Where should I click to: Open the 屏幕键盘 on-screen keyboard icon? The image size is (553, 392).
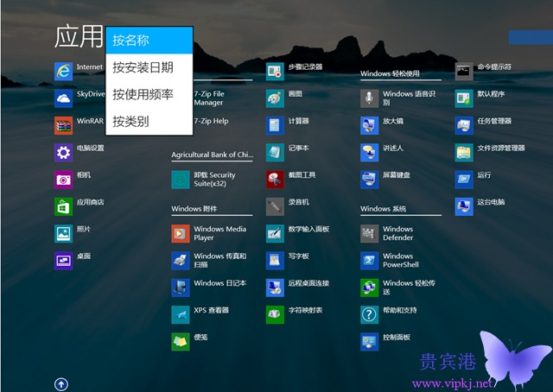370,180
